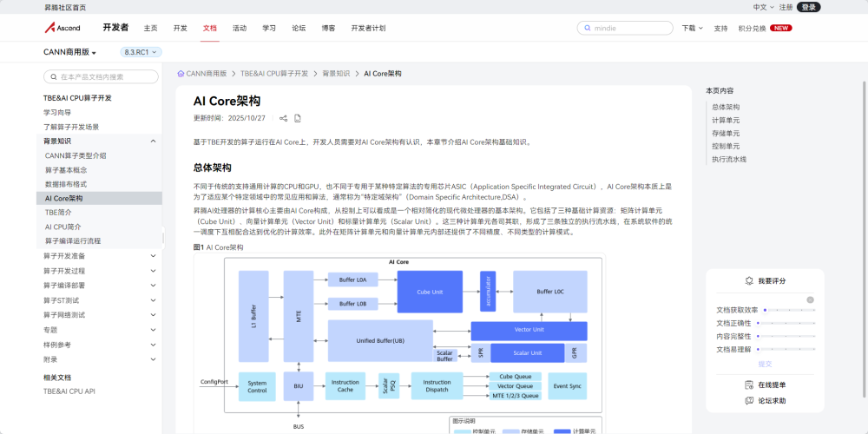
Task: Expand the 算子开发准备 section
Action: (x=100, y=256)
